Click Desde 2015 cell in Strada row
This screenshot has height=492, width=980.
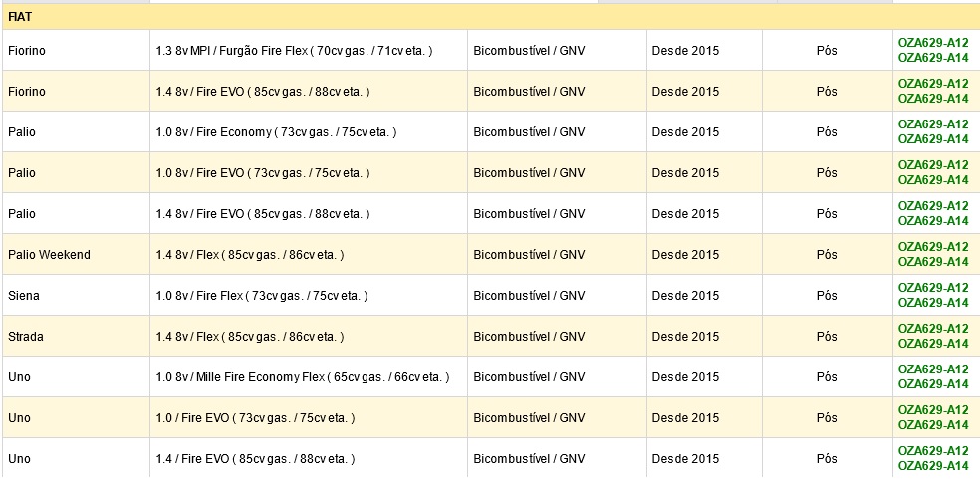pyautogui.click(x=704, y=337)
